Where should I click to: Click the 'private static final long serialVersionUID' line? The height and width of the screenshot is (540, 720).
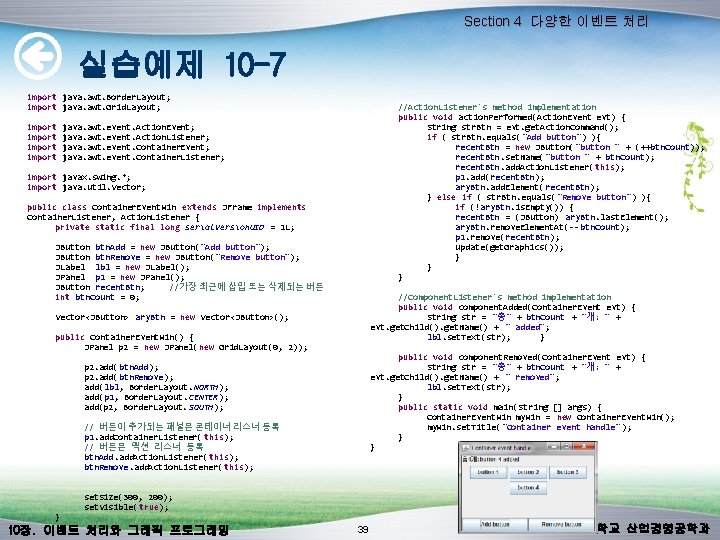click(174, 227)
